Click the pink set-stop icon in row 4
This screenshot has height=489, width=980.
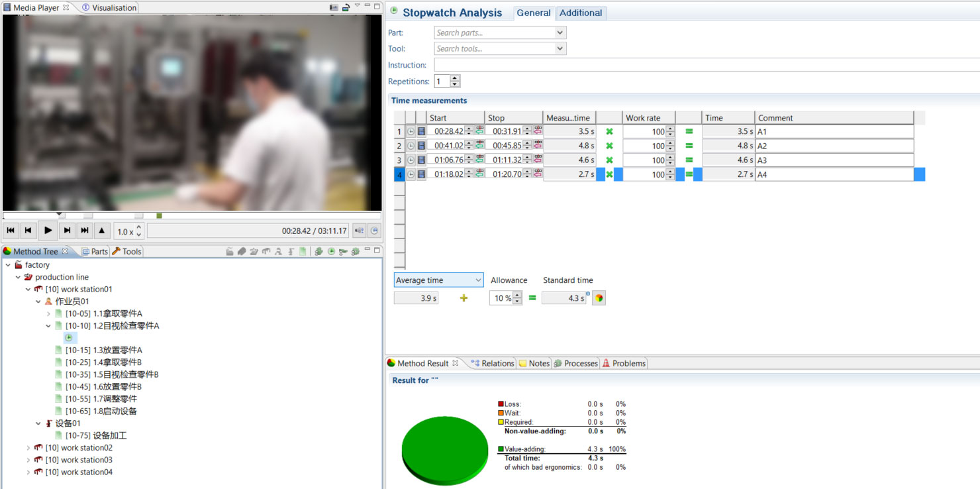(537, 174)
